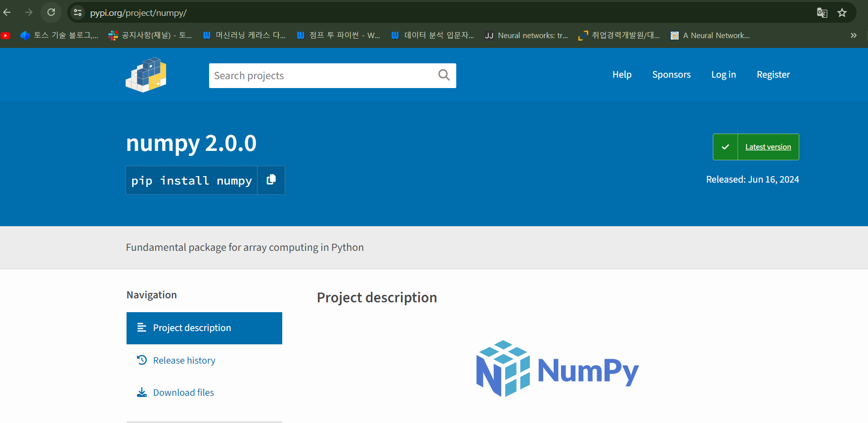Viewport: 868px width, 423px height.
Task: Click the NumPy logo image
Action: pyautogui.click(x=558, y=369)
